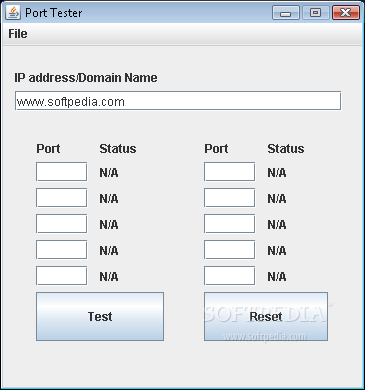The image size is (365, 390).
Task: Click the left column 'Status' heading
Action: click(x=118, y=149)
